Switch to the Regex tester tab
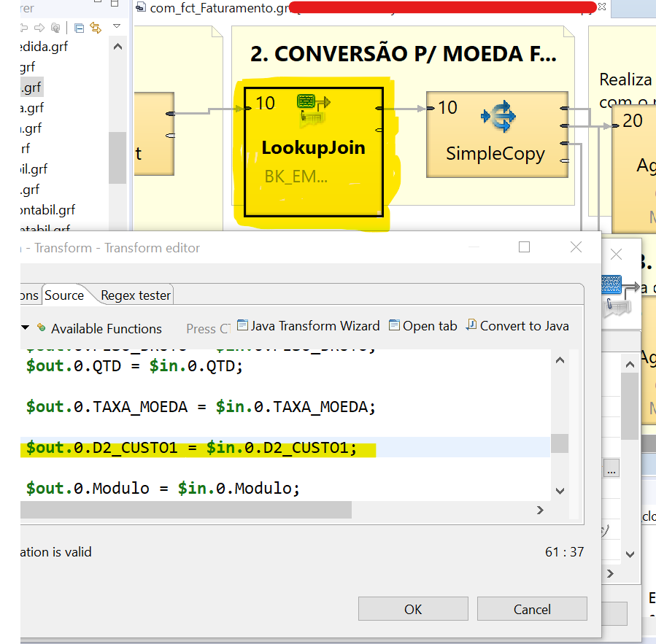This screenshot has height=644, width=656. pos(135,295)
